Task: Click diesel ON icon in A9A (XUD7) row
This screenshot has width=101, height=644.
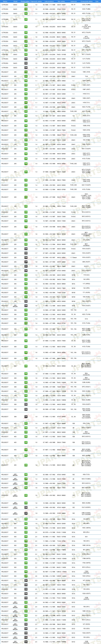Action: click(26, 262)
